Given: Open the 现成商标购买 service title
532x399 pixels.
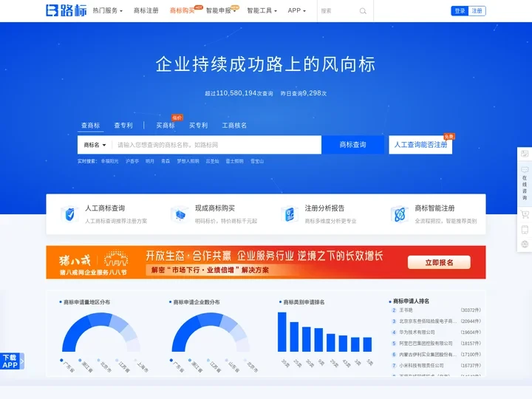Looking at the screenshot, I should coord(215,208).
